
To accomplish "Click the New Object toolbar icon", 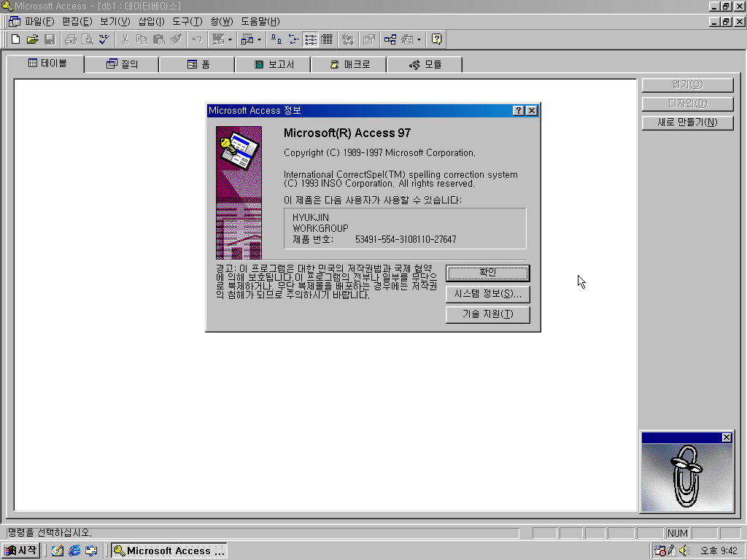I will pyautogui.click(x=407, y=39).
